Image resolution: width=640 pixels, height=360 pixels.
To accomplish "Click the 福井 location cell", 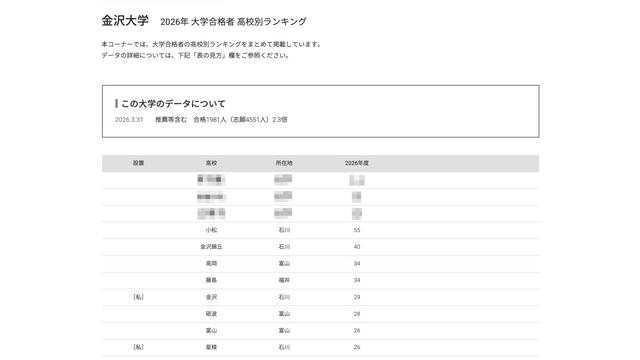I will (284, 280).
